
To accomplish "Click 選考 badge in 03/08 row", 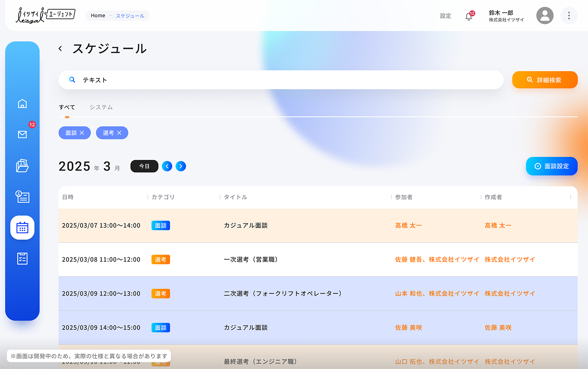I will click(x=160, y=260).
